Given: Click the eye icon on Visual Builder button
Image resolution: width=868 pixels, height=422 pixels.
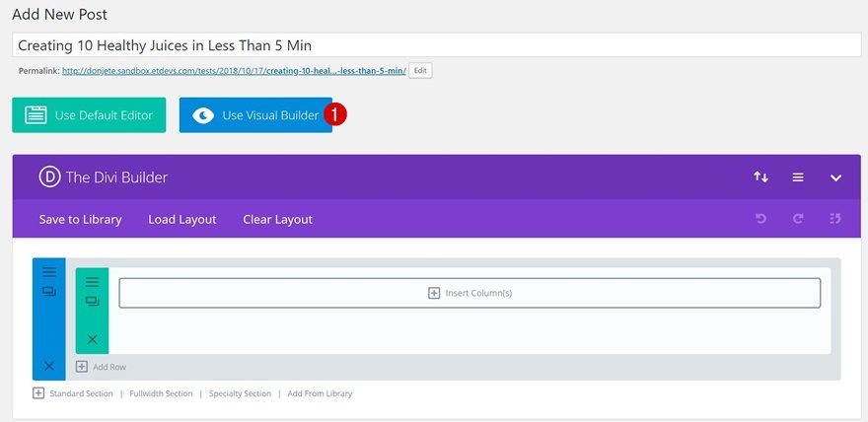Looking at the screenshot, I should (x=203, y=115).
